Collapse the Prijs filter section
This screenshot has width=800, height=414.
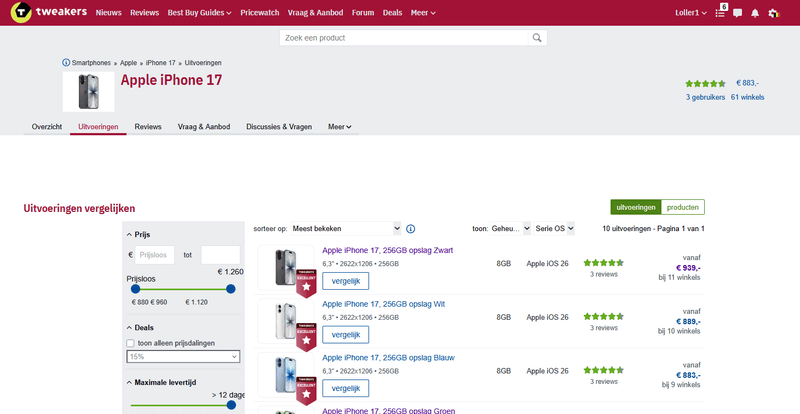tap(138, 235)
